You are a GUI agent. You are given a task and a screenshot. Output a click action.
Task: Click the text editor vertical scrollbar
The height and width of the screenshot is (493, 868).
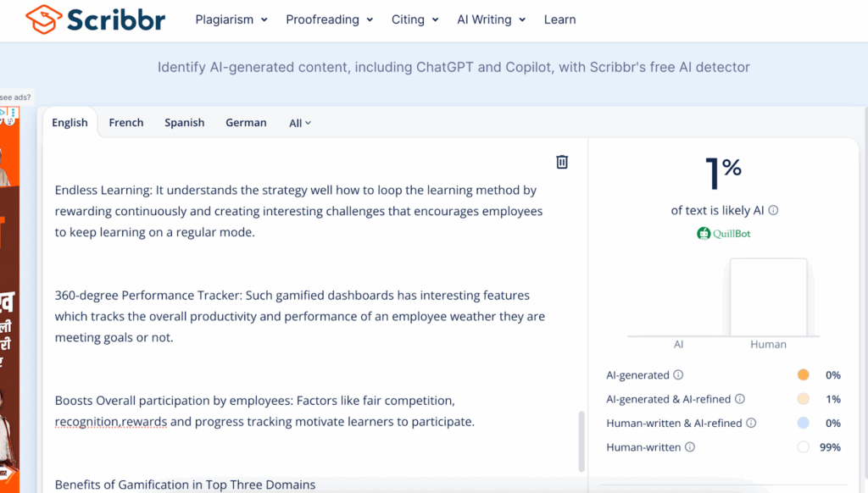581,440
